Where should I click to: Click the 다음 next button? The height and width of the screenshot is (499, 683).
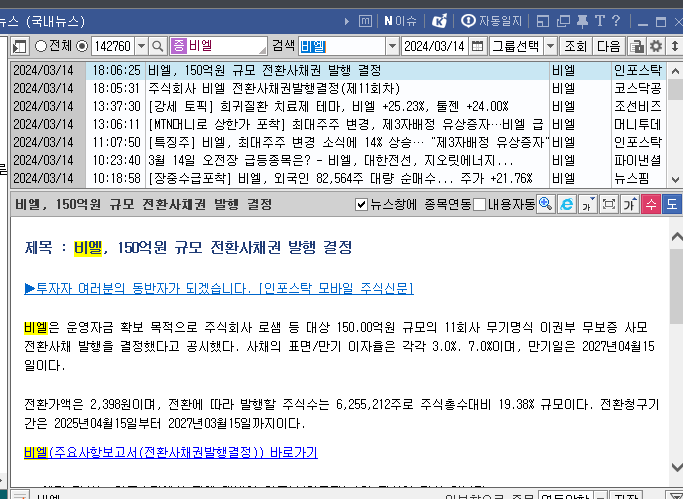tap(609, 46)
